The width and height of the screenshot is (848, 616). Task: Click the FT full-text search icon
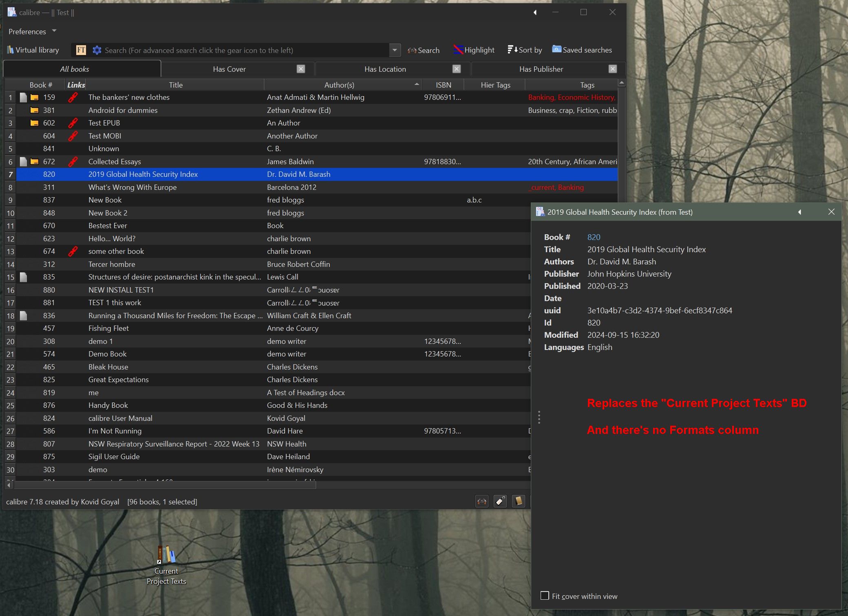(x=81, y=50)
